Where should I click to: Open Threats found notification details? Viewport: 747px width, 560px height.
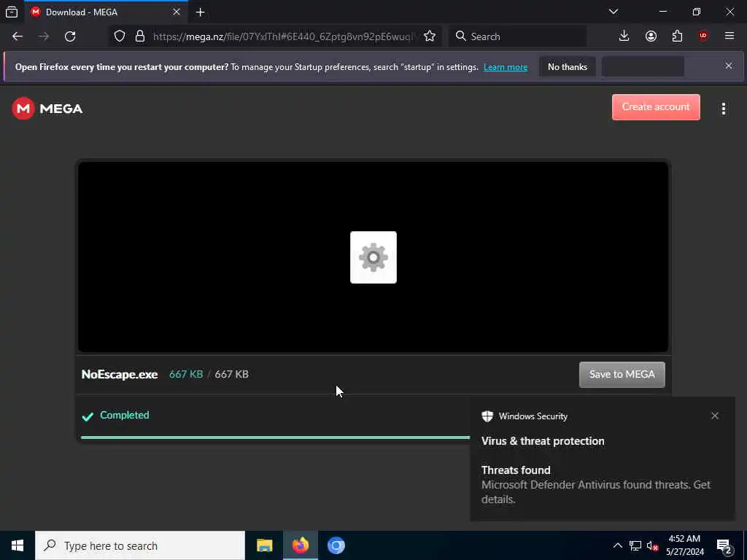(595, 485)
